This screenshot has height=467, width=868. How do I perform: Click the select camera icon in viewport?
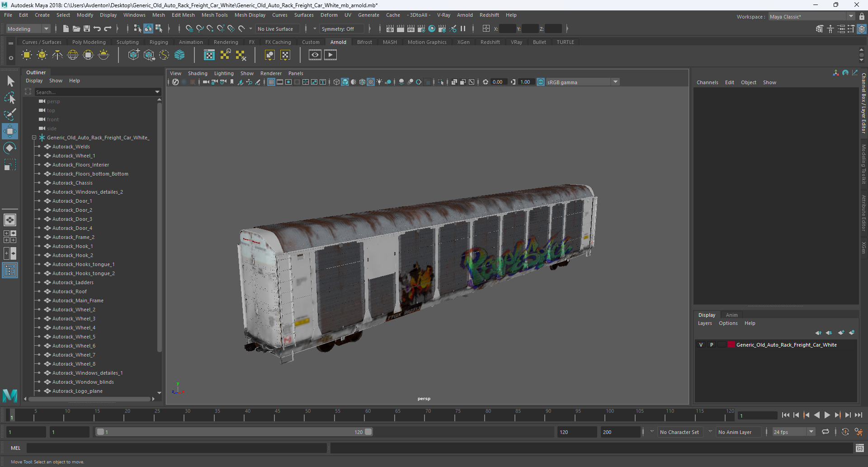[x=206, y=82]
